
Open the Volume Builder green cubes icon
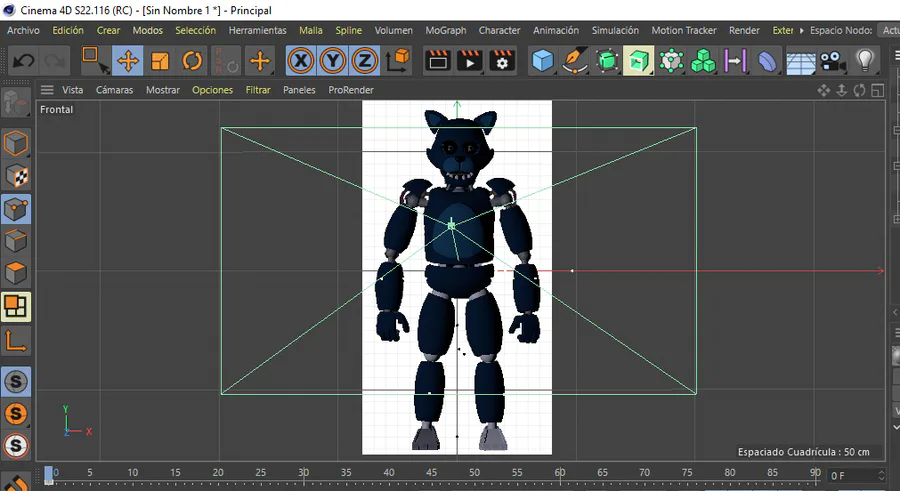[703, 61]
